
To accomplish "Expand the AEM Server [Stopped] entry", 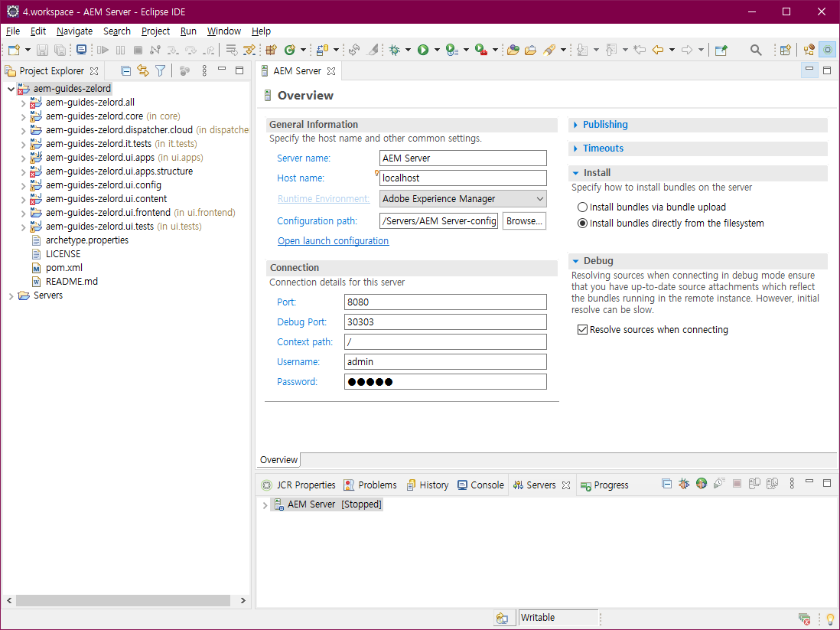I will (x=265, y=505).
